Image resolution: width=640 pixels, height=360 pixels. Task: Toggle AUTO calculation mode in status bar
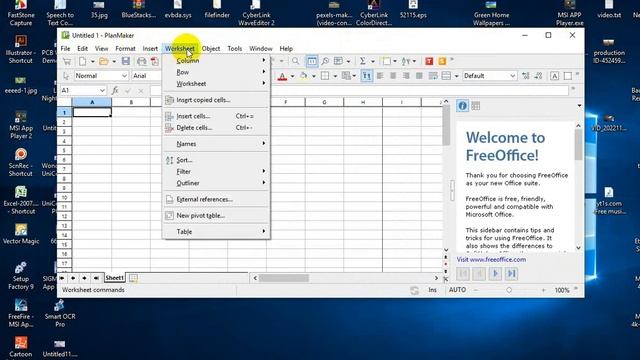(x=457, y=290)
